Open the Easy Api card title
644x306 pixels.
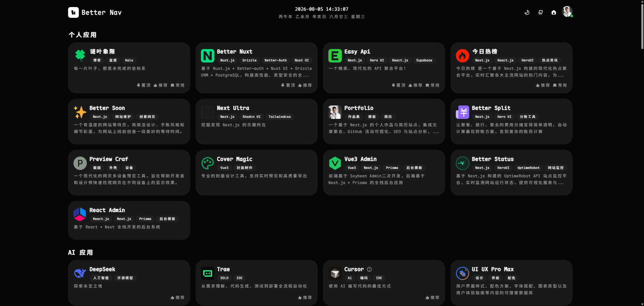tap(357, 51)
